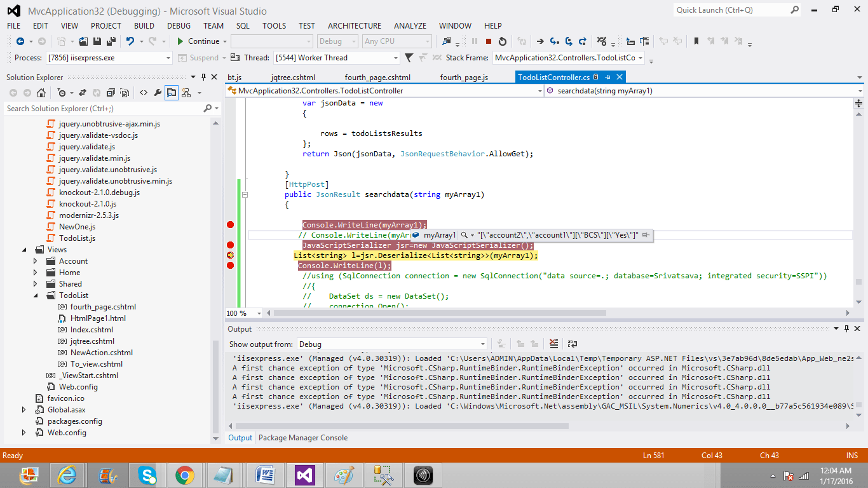Viewport: 868px width, 488px height.
Task: Expand the Account folder in Views
Action: (36, 261)
